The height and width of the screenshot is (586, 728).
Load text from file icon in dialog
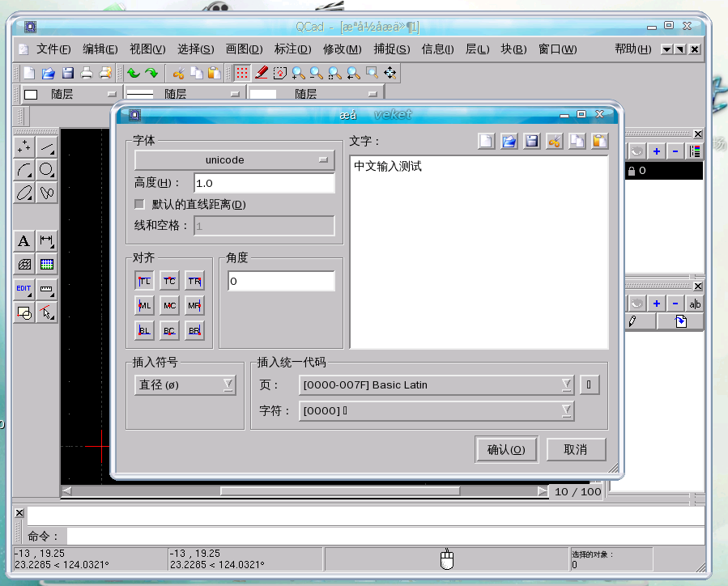[509, 141]
